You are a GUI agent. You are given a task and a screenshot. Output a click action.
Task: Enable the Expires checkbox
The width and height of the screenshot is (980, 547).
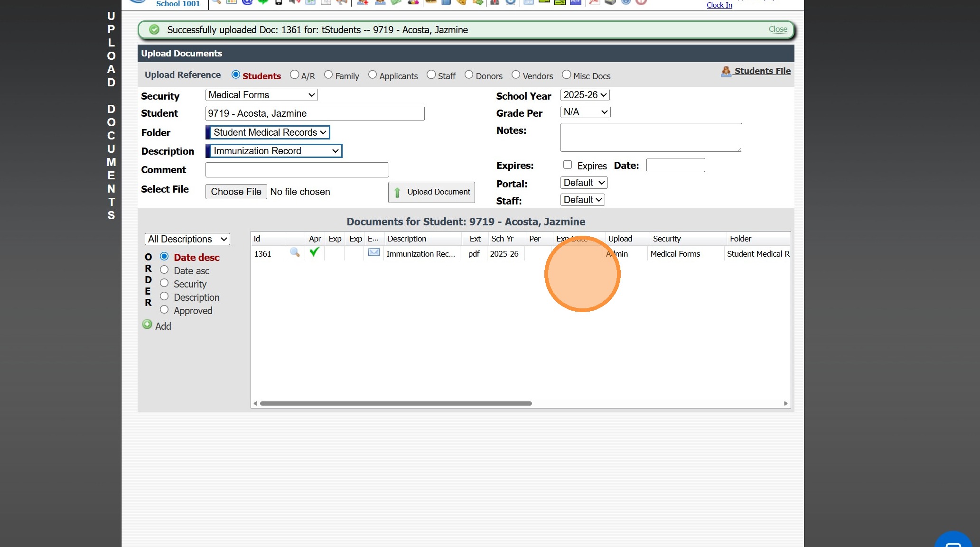click(568, 165)
